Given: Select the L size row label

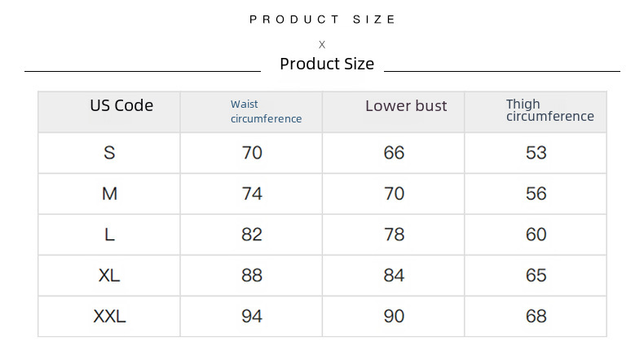Looking at the screenshot, I should point(109,234).
